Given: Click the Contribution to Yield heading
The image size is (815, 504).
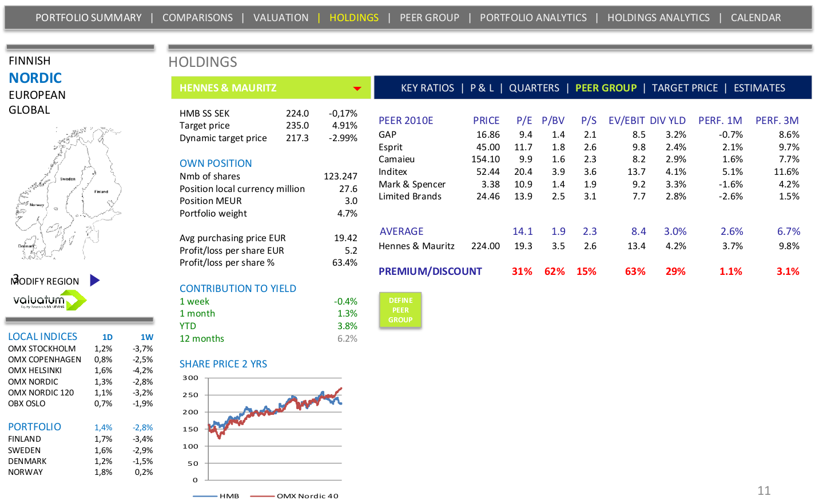Looking at the screenshot, I should coord(238,289).
